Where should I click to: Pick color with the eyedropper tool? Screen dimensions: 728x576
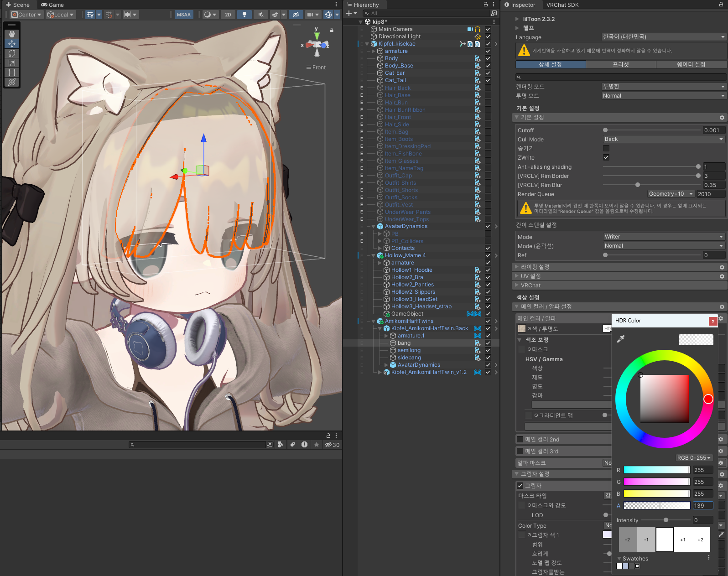[x=621, y=339]
